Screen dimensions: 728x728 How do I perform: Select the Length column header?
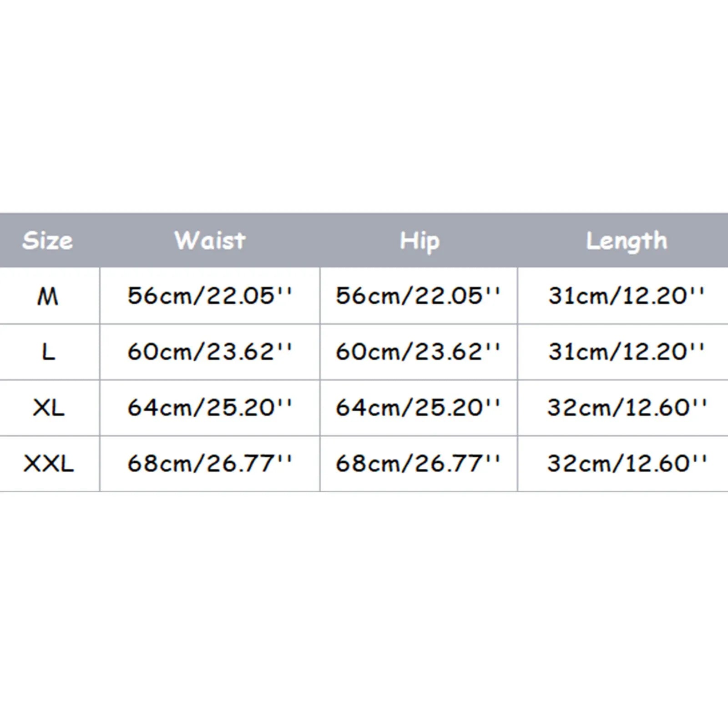coord(626,241)
